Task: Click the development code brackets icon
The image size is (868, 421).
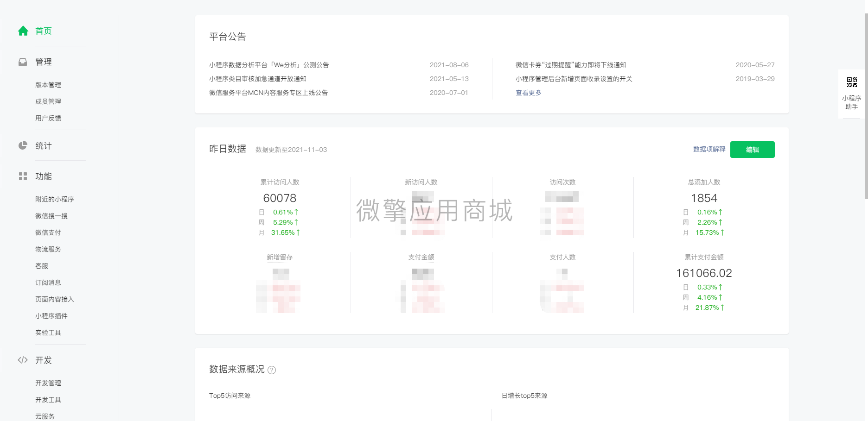Action: click(23, 360)
